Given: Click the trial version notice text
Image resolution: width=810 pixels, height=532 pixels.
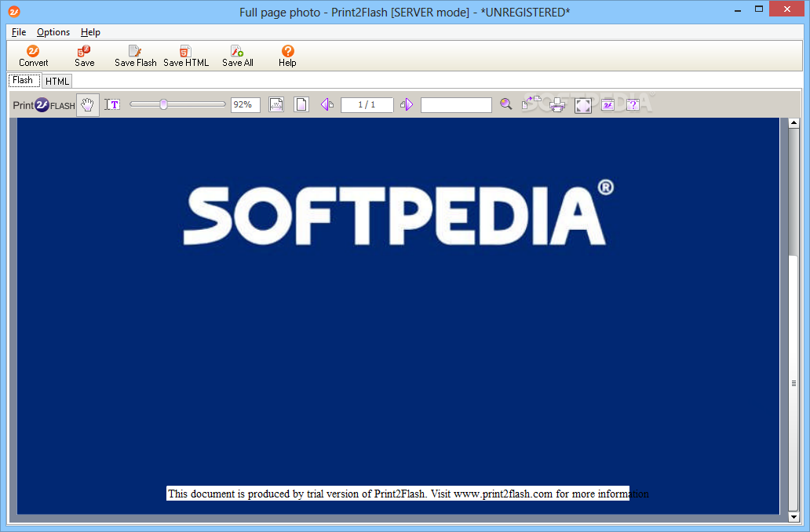Looking at the screenshot, I should (x=408, y=494).
